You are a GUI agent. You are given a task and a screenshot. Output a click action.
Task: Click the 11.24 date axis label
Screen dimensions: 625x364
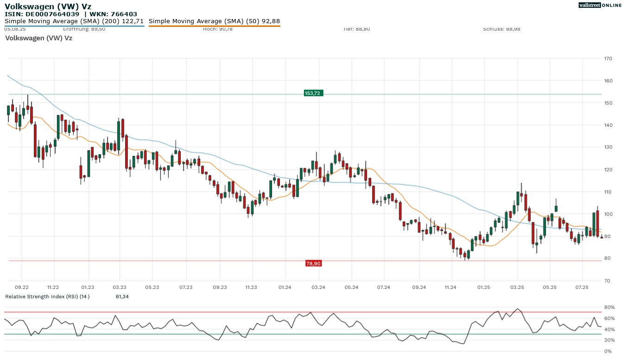[x=450, y=288]
